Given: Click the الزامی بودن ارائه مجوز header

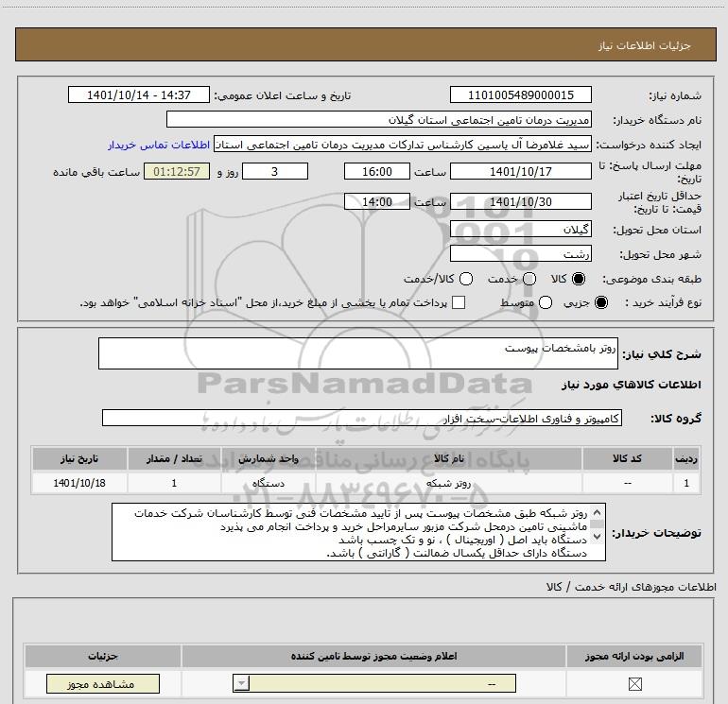Looking at the screenshot, I should [x=634, y=656].
